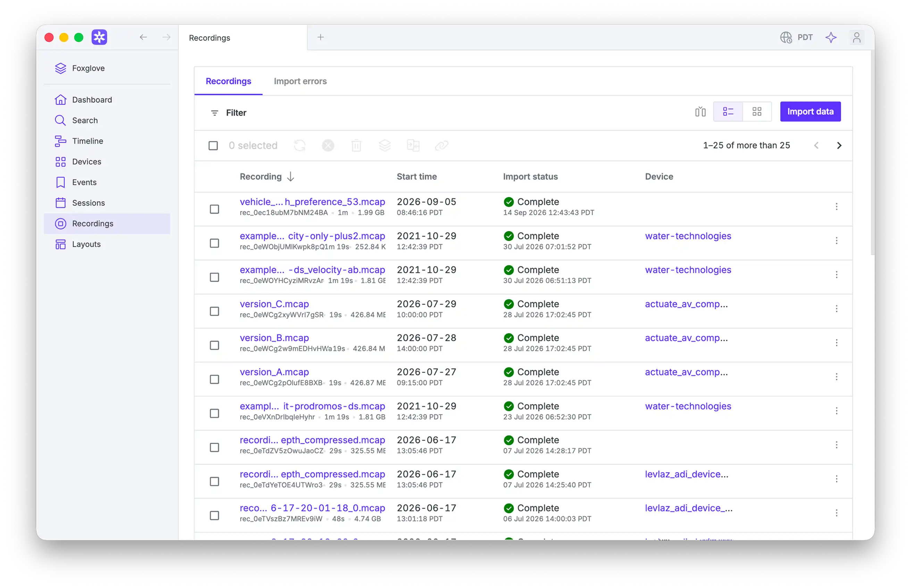Open Sessions in sidebar
This screenshot has width=911, height=588.
click(x=107, y=203)
